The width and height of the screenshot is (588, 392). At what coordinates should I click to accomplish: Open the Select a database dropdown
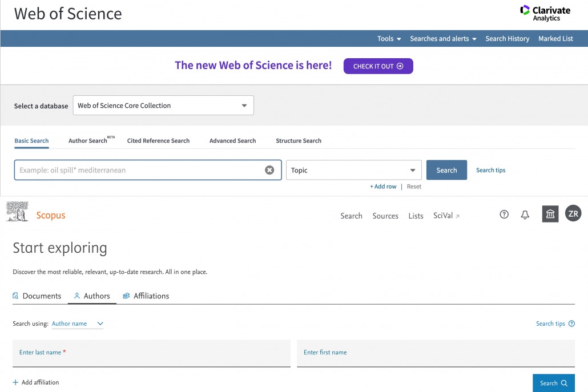click(163, 106)
